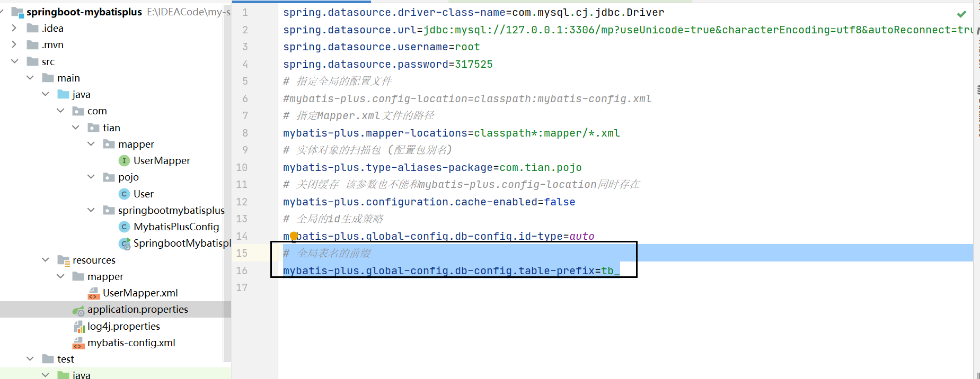Click the UserMapper interface icon
980x379 pixels.
pos(124,160)
